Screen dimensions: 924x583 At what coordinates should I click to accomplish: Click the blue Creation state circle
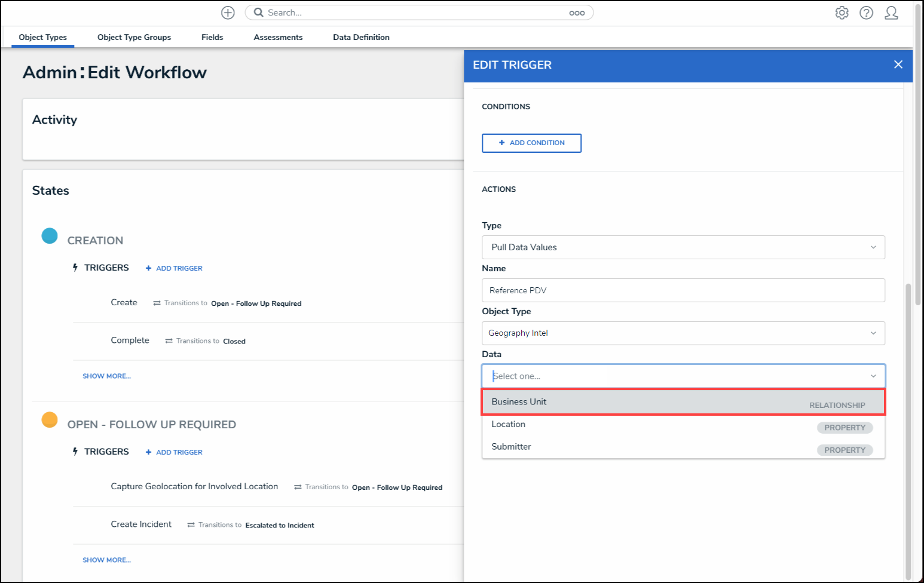pos(50,236)
